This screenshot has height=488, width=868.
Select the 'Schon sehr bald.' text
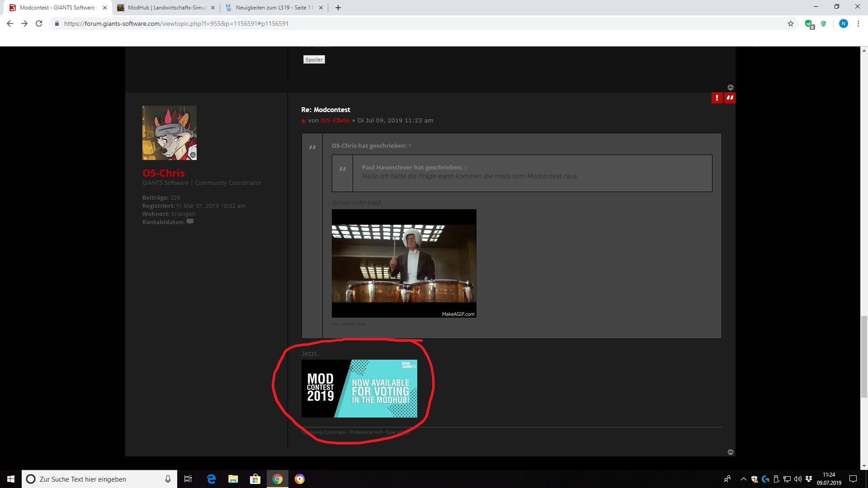pos(357,203)
